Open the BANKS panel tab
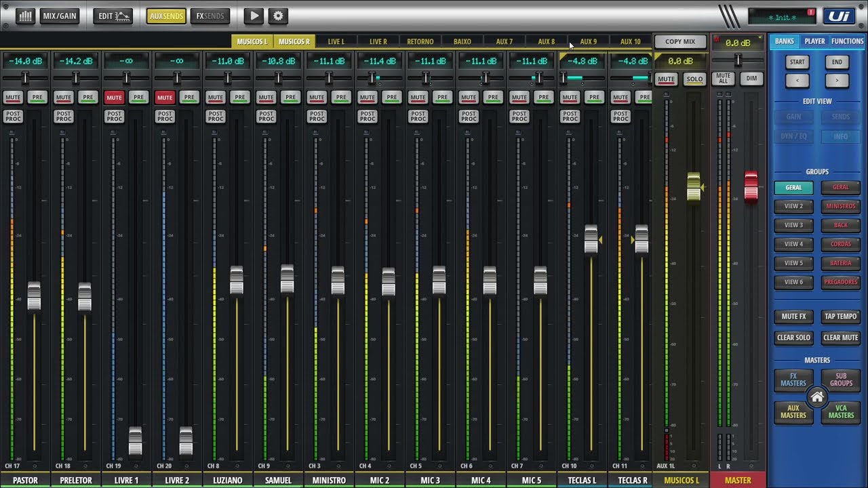Screen dimensions: 868x488 point(785,41)
